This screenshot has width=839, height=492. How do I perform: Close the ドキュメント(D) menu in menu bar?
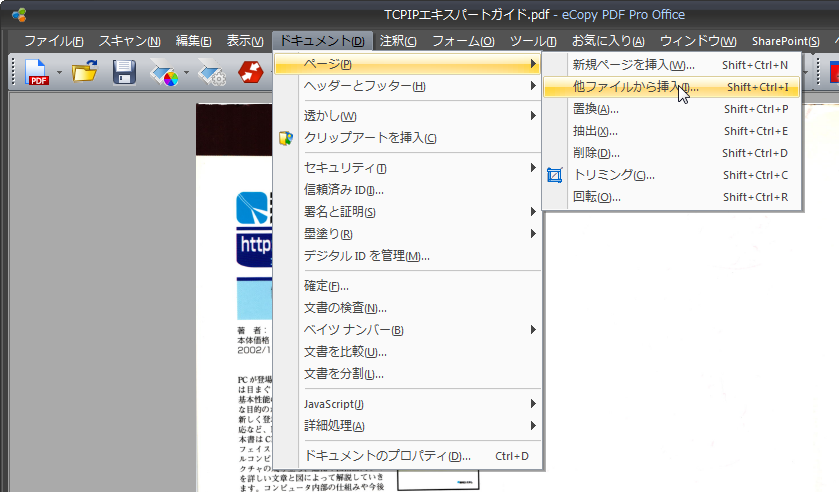[322, 41]
